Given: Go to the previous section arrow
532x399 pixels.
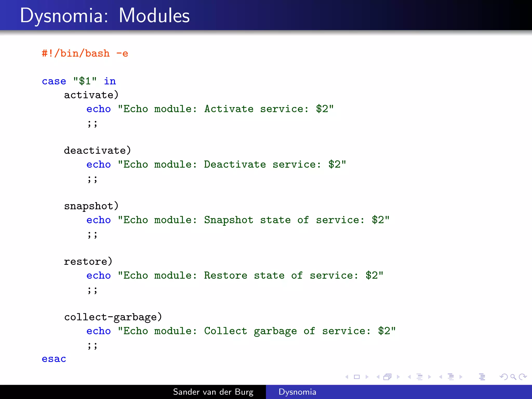Looking at the screenshot, I should [x=441, y=377].
